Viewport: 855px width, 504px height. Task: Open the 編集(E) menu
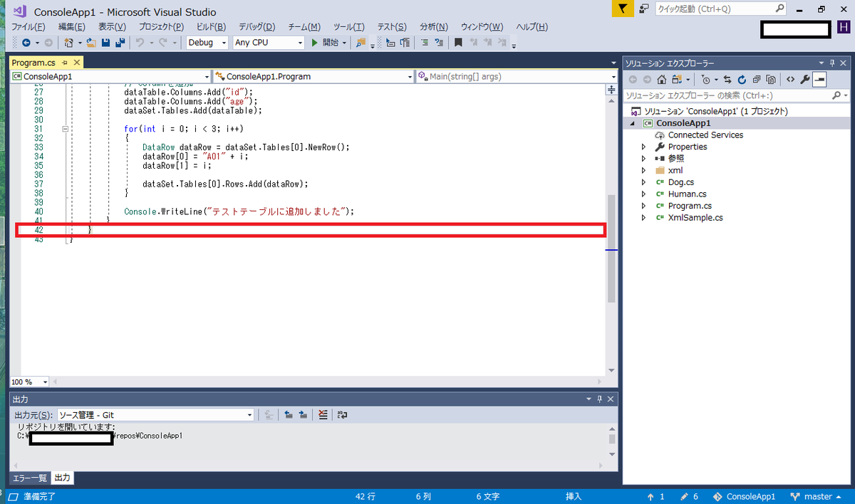pyautogui.click(x=72, y=26)
